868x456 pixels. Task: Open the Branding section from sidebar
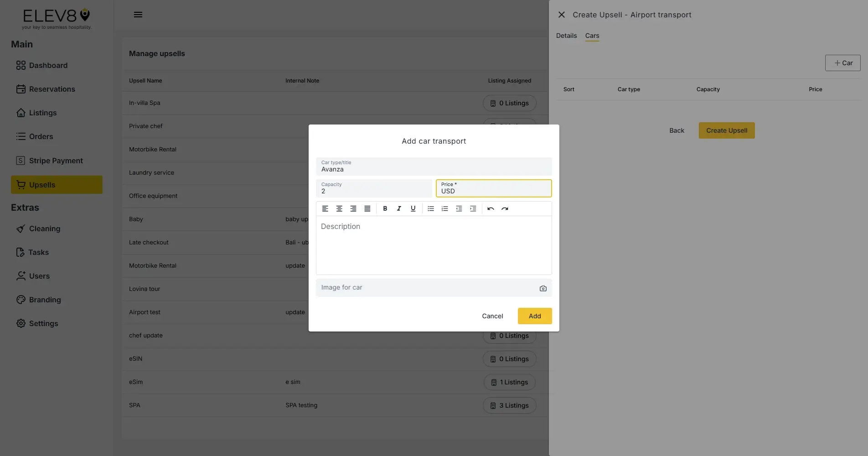[45, 300]
